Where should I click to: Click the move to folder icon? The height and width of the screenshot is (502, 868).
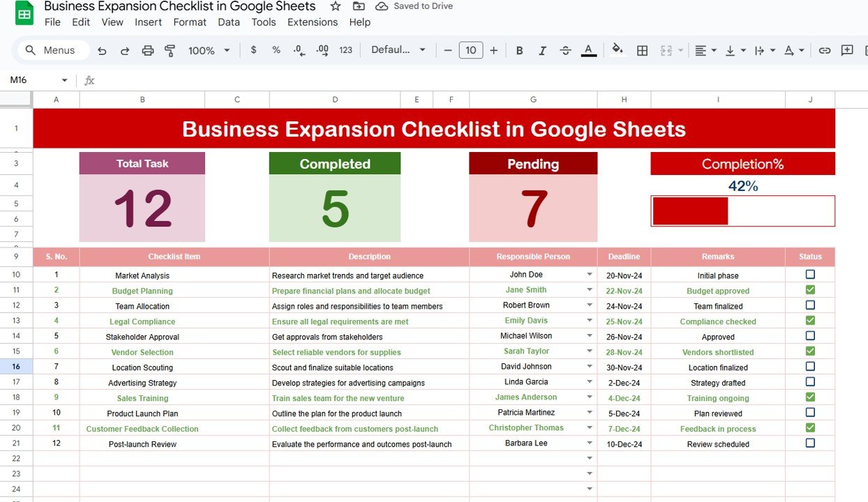pyautogui.click(x=359, y=6)
